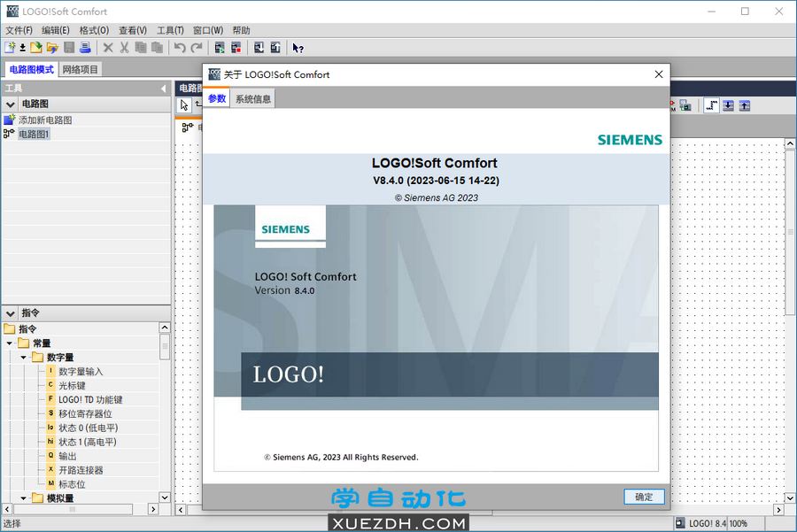Select 状态 1 (高电平) in instruction tree
This screenshot has height=532, width=797.
point(88,442)
